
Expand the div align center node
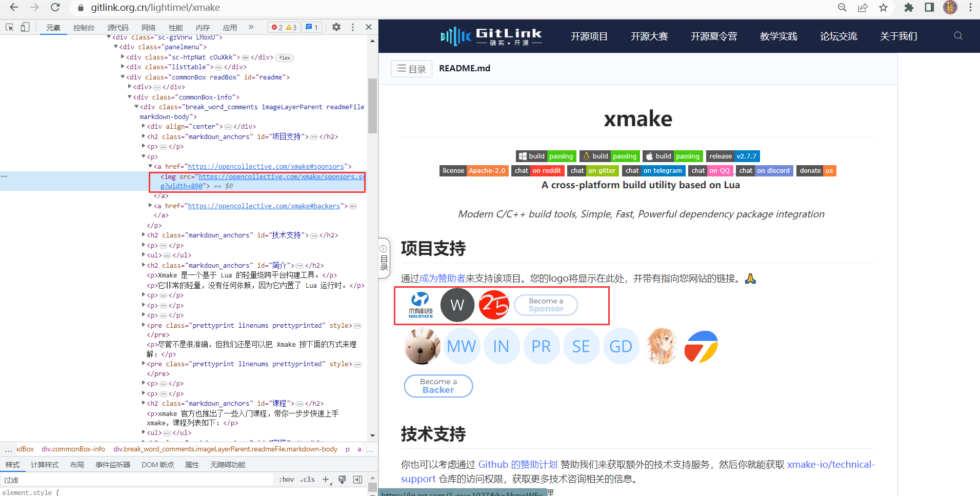(144, 126)
